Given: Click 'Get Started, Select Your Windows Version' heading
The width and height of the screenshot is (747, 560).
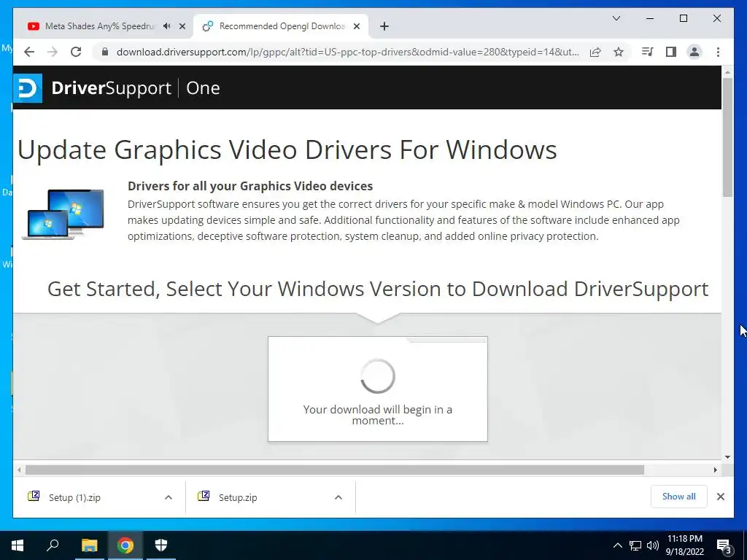Looking at the screenshot, I should [378, 289].
